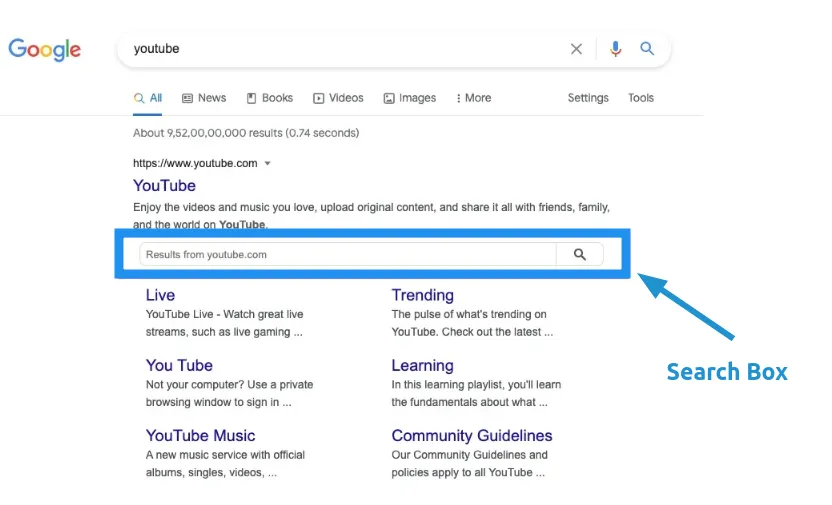The image size is (832, 505).
Task: Open the Live sitelink
Action: pyautogui.click(x=160, y=295)
